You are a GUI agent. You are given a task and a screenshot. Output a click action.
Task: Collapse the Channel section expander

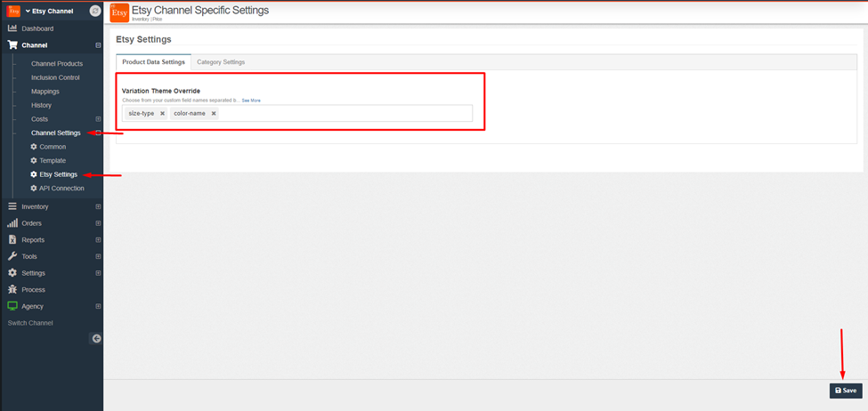[x=98, y=45]
